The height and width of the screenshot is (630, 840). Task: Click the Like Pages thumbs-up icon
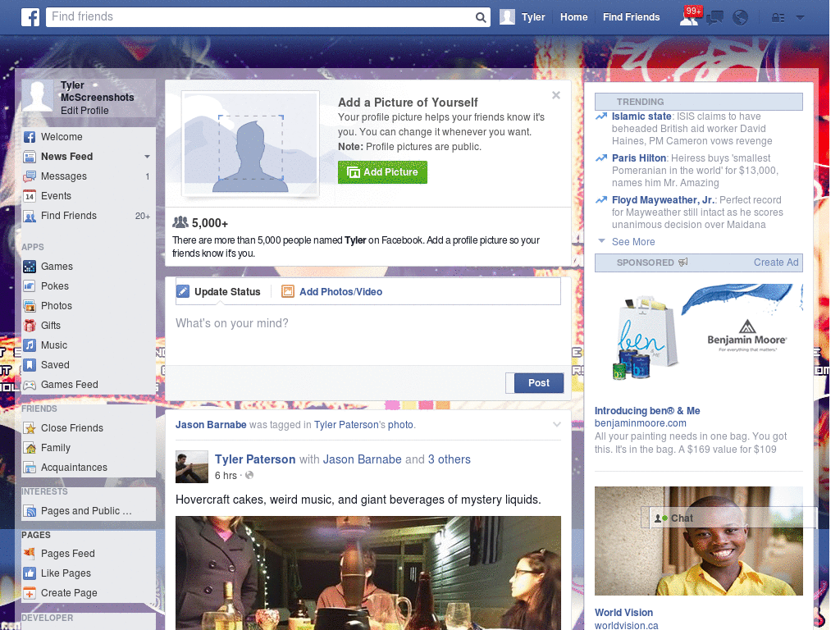click(30, 573)
